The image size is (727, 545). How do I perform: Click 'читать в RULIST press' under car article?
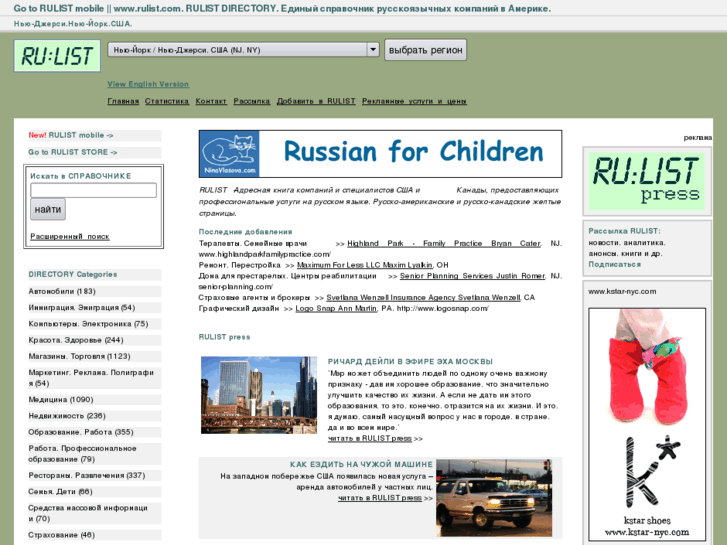[380, 498]
